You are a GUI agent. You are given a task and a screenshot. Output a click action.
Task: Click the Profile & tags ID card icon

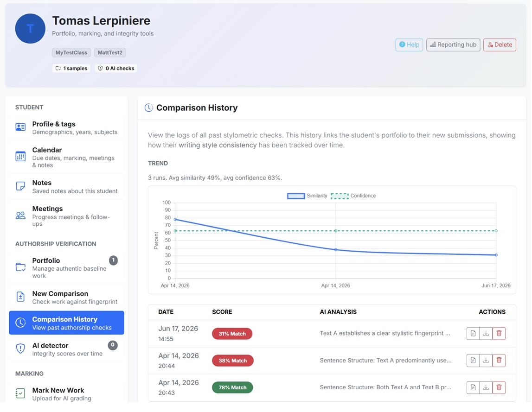20,127
